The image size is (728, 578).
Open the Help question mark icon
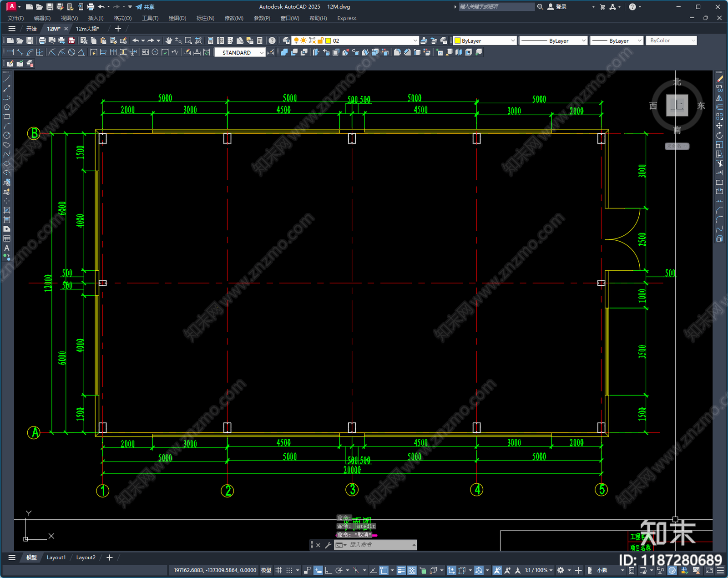[x=272, y=41]
